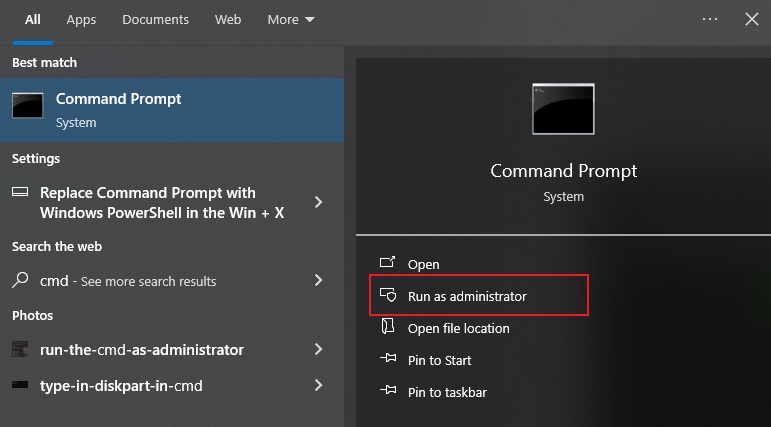Select the All tab

(33, 20)
